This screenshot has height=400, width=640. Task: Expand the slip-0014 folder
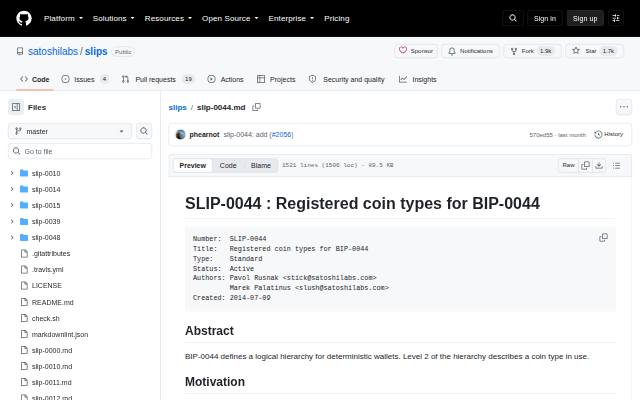12,189
